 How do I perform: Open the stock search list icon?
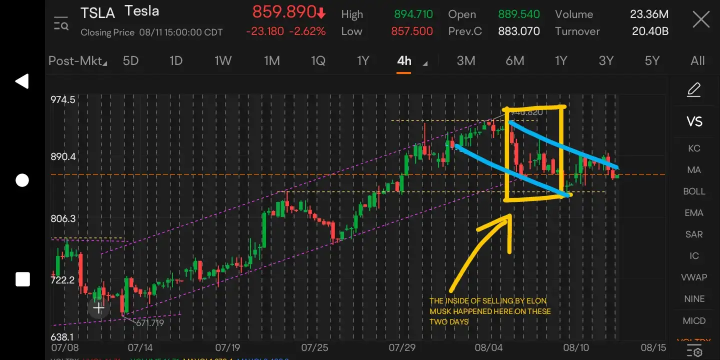coord(61,23)
